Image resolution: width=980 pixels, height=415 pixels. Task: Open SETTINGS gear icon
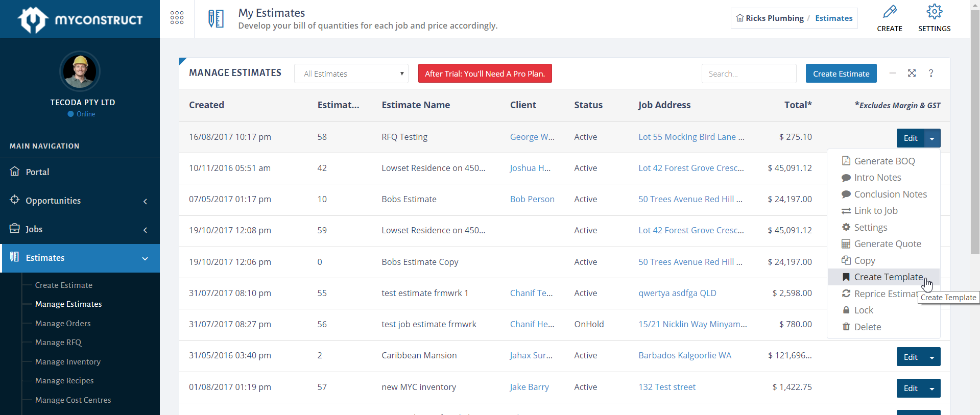(934, 12)
